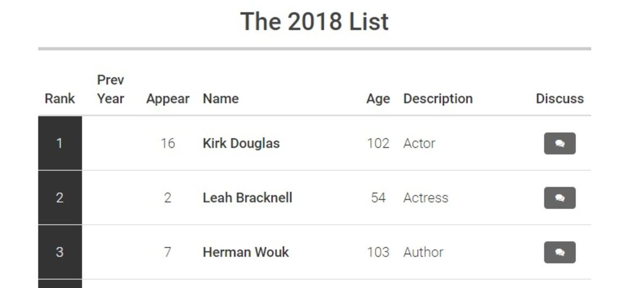The image size is (644, 288).
Task: Click the Name column header
Action: (221, 99)
